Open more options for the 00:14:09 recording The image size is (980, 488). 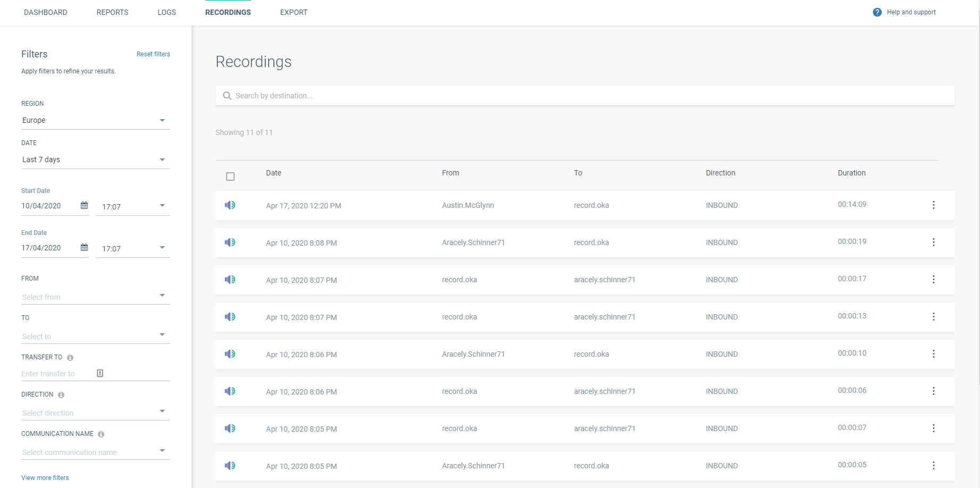tap(933, 205)
